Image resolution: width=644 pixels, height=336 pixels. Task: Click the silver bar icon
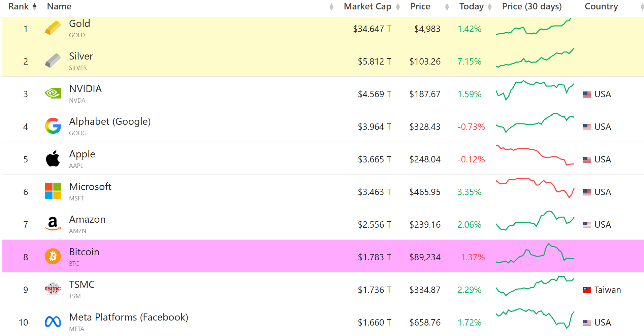point(53,61)
